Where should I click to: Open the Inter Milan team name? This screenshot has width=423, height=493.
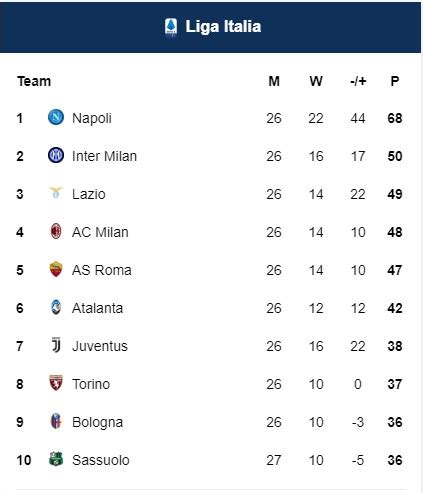pyautogui.click(x=104, y=156)
